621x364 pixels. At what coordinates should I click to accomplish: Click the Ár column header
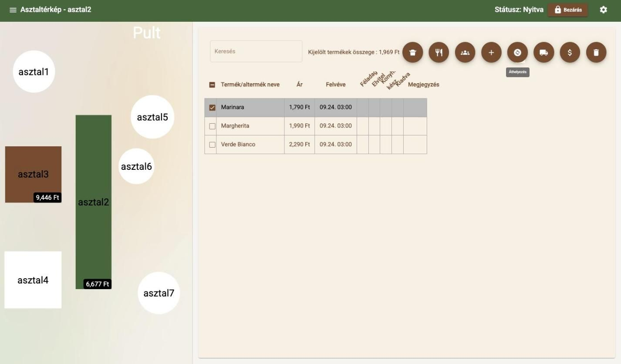300,84
